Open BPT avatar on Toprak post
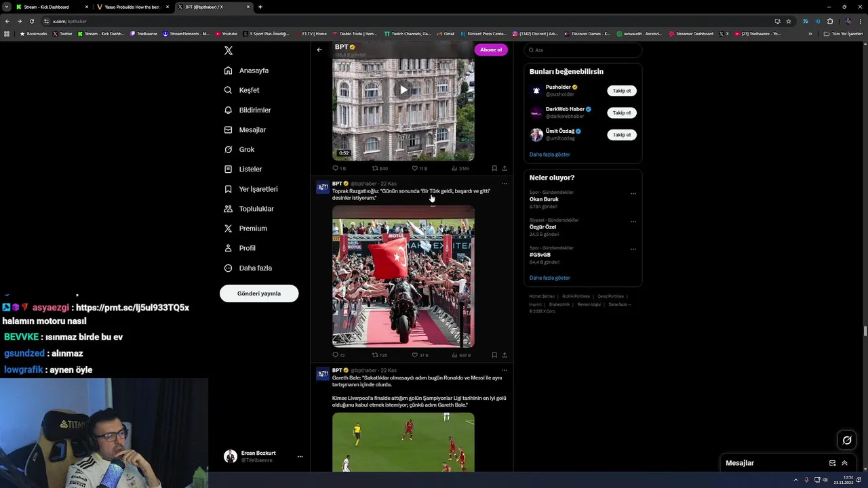 coord(323,187)
